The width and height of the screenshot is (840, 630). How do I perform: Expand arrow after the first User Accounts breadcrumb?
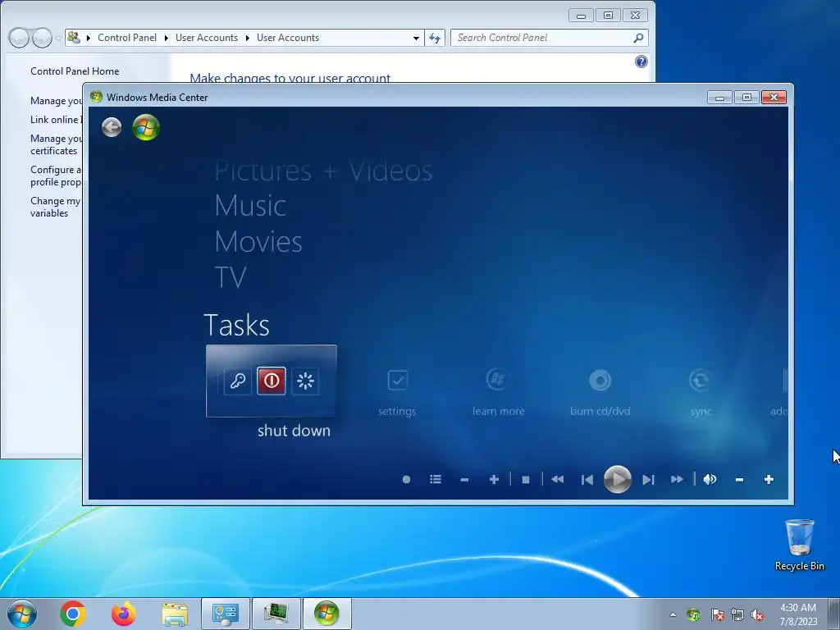(x=248, y=38)
